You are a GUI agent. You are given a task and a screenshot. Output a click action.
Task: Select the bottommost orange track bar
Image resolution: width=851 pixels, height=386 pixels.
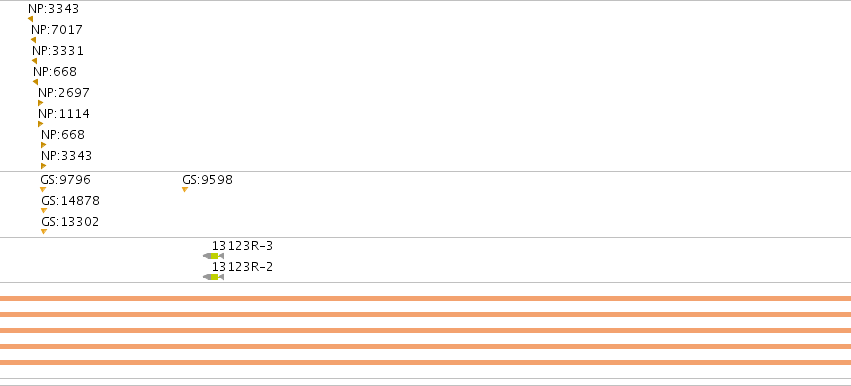tap(426, 363)
